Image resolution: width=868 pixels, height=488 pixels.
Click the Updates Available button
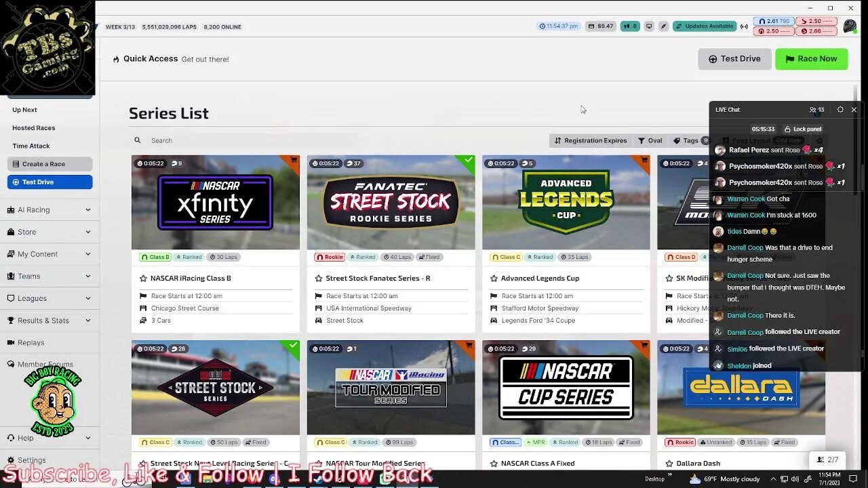(705, 26)
